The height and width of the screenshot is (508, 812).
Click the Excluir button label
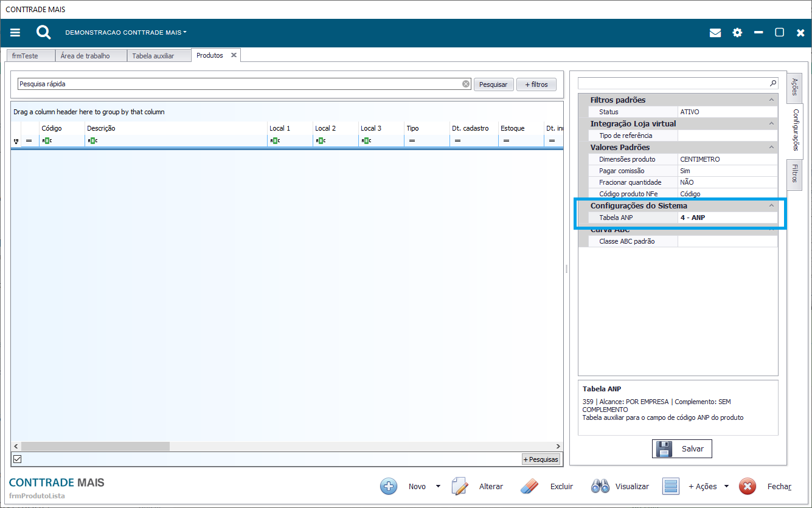pyautogui.click(x=562, y=487)
